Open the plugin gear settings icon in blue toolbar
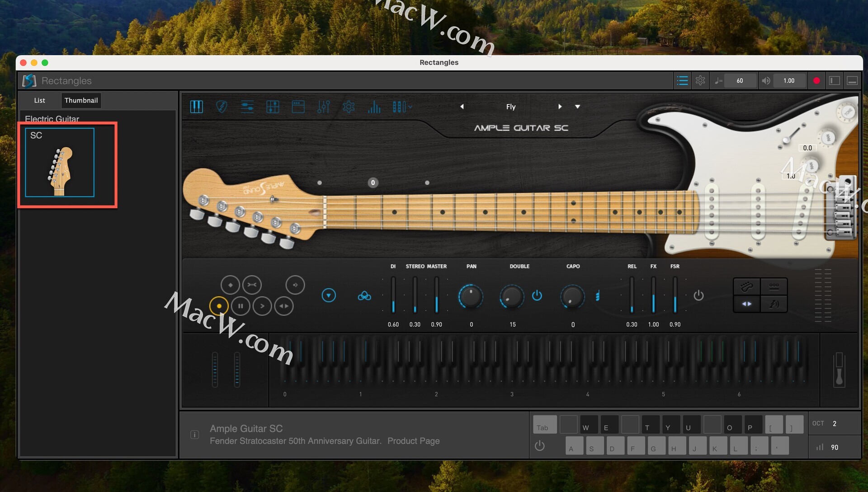 (349, 107)
